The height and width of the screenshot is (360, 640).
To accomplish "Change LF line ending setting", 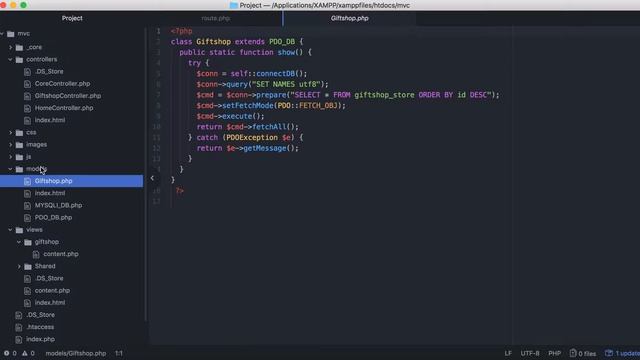I will (x=508, y=353).
